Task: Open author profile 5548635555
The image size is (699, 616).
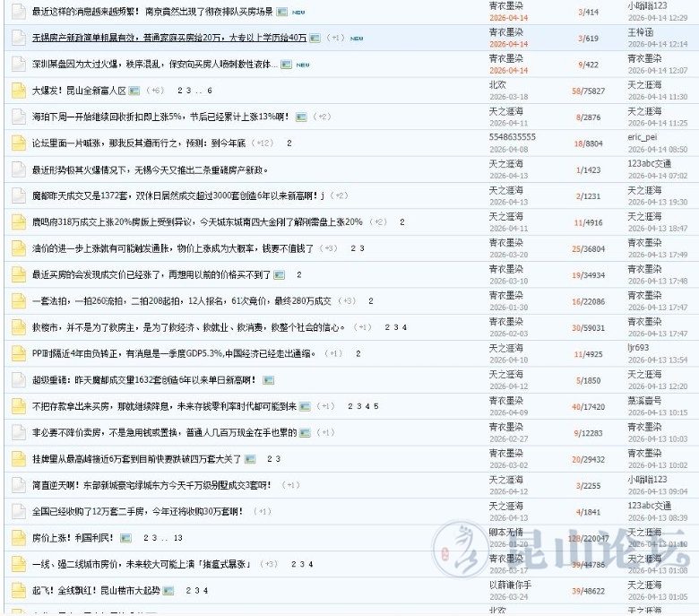Action: click(x=512, y=137)
